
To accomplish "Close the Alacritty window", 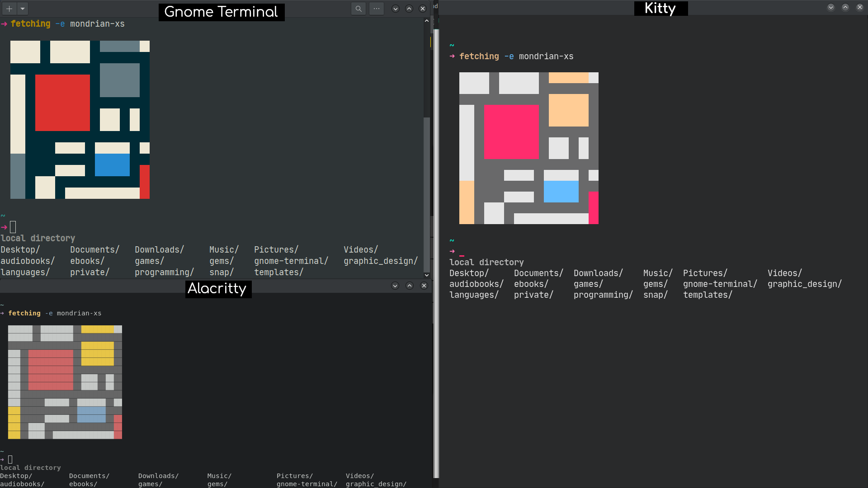I will click(x=424, y=286).
